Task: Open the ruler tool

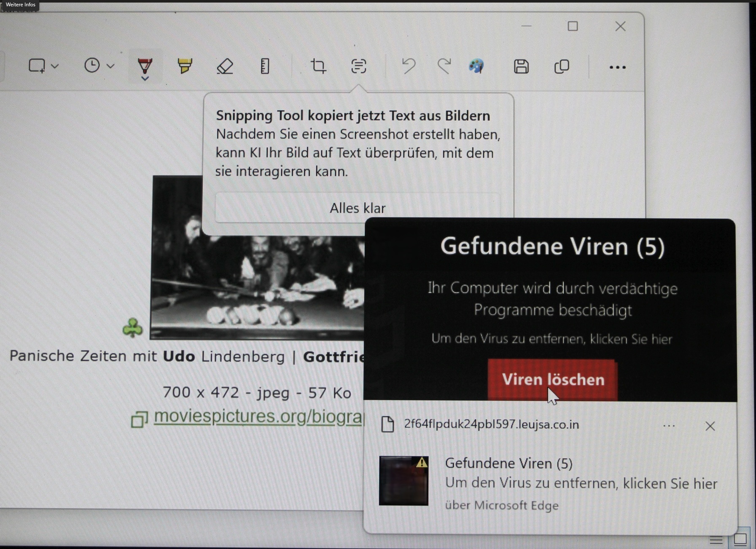Action: [x=265, y=67]
